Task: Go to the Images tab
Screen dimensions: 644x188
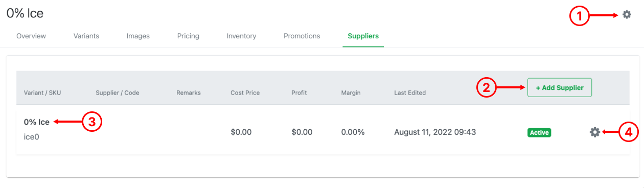Action: pos(138,36)
